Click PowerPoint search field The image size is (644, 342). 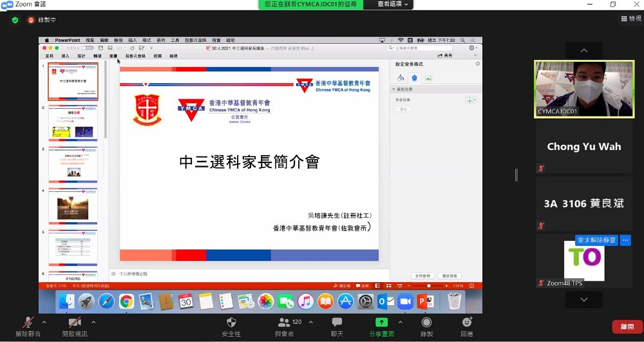(419, 48)
